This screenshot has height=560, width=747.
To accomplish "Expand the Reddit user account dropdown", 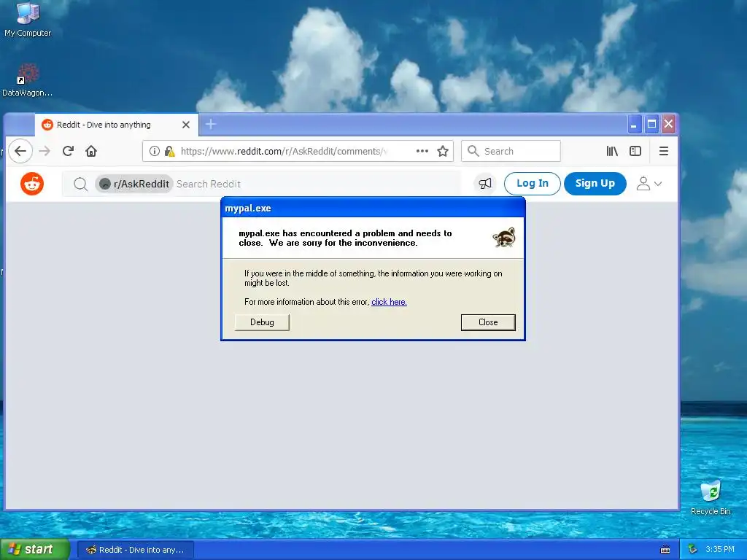I will (649, 183).
